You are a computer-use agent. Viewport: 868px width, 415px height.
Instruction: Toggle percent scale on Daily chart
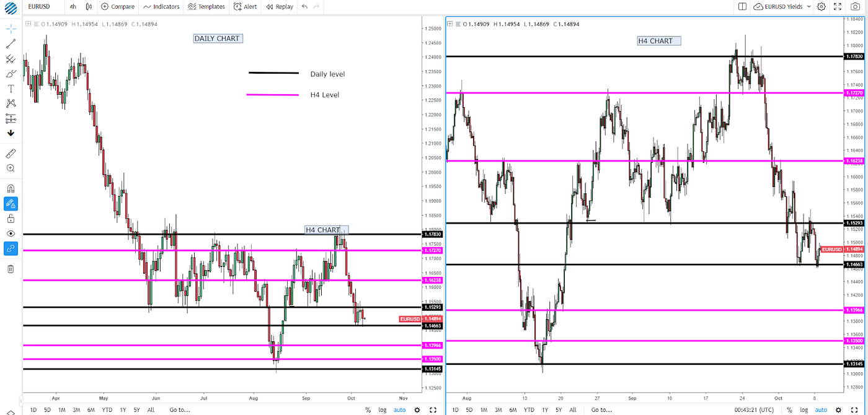368,409
